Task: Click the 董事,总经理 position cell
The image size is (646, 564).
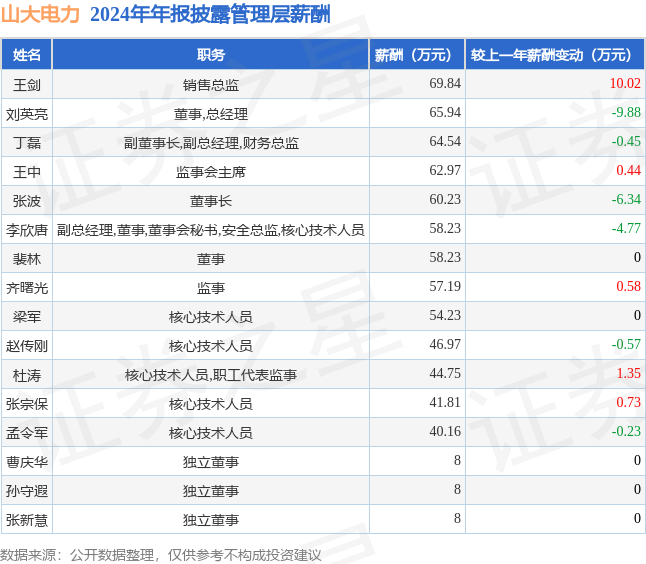Action: click(211, 114)
